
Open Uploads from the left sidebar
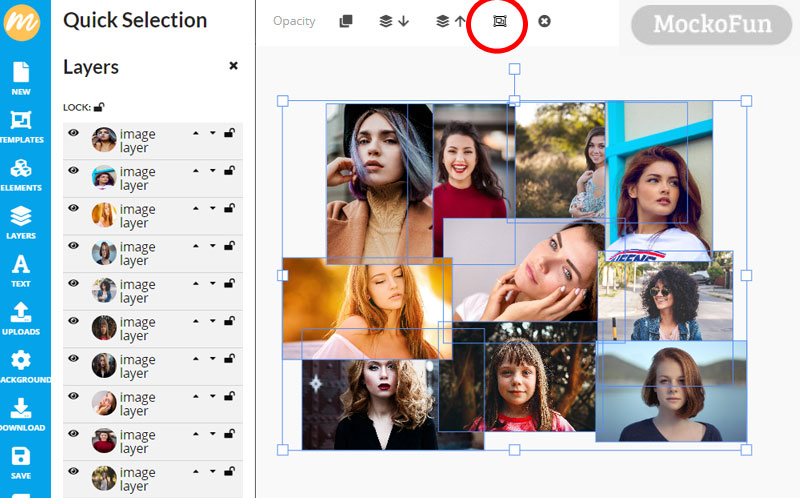click(21, 319)
